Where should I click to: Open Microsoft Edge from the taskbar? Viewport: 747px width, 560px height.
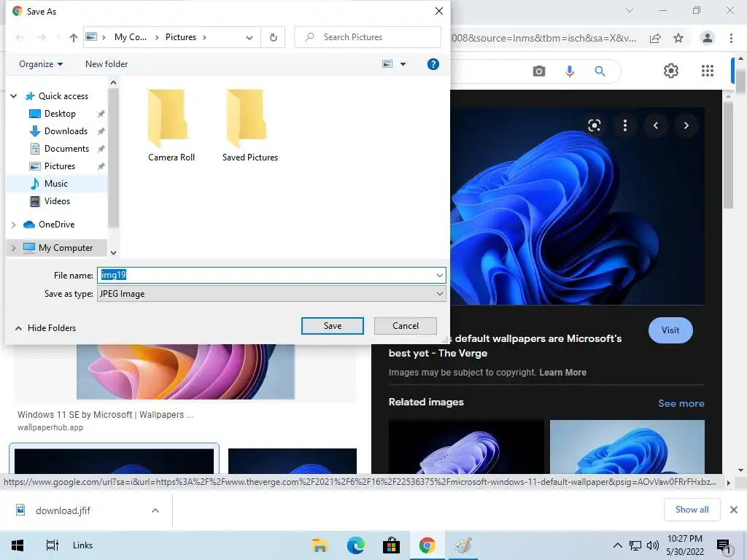tap(355, 545)
